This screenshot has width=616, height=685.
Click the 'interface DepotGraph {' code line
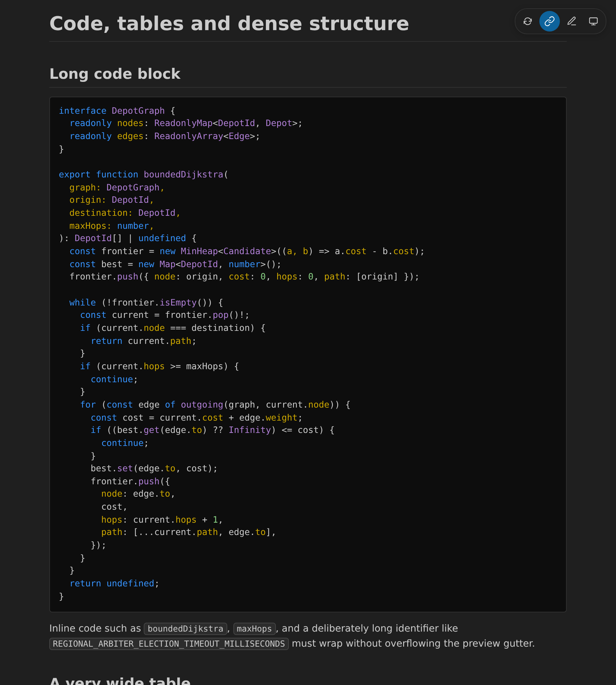pos(117,111)
